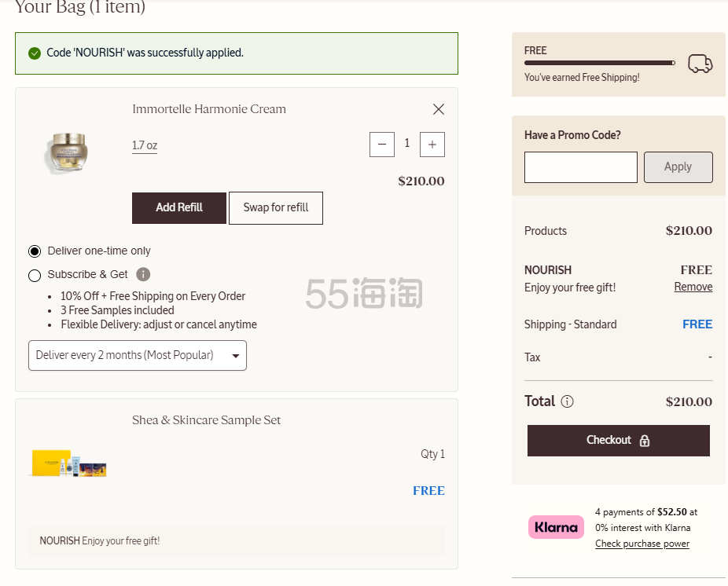Click the promo code input field
This screenshot has height=586, width=728.
pyautogui.click(x=580, y=167)
